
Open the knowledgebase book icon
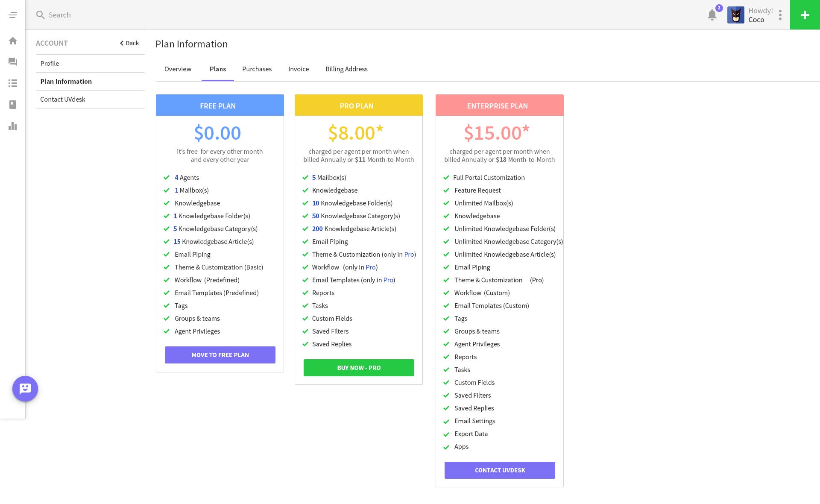point(13,105)
